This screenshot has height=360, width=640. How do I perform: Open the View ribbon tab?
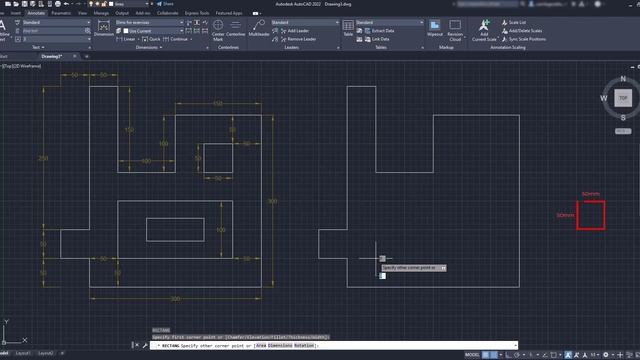(x=82, y=13)
